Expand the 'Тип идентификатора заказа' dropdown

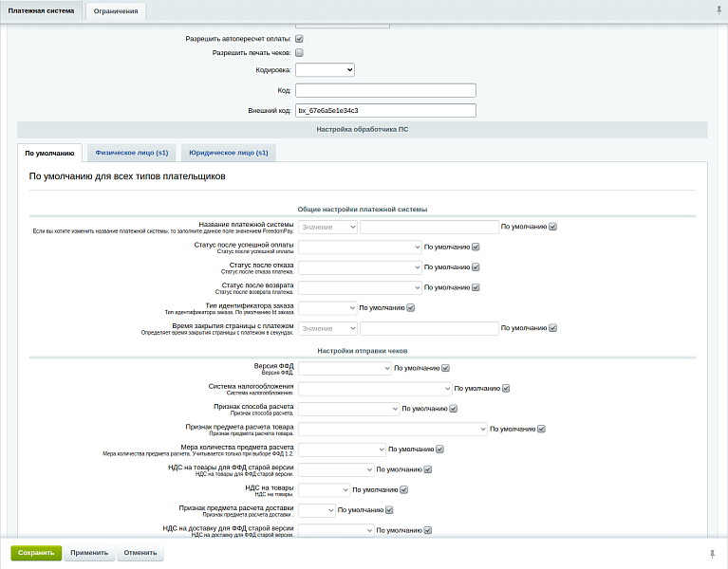(327, 307)
